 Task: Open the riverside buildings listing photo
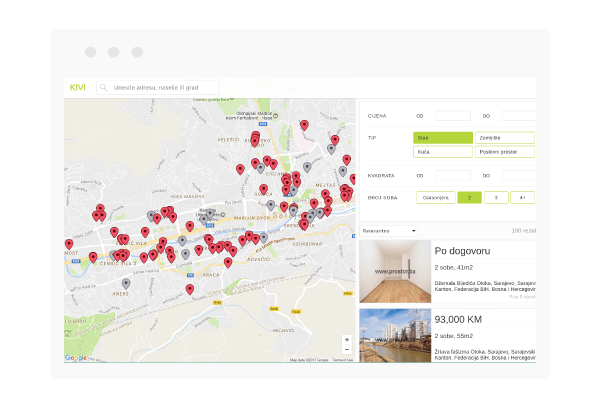[395, 335]
